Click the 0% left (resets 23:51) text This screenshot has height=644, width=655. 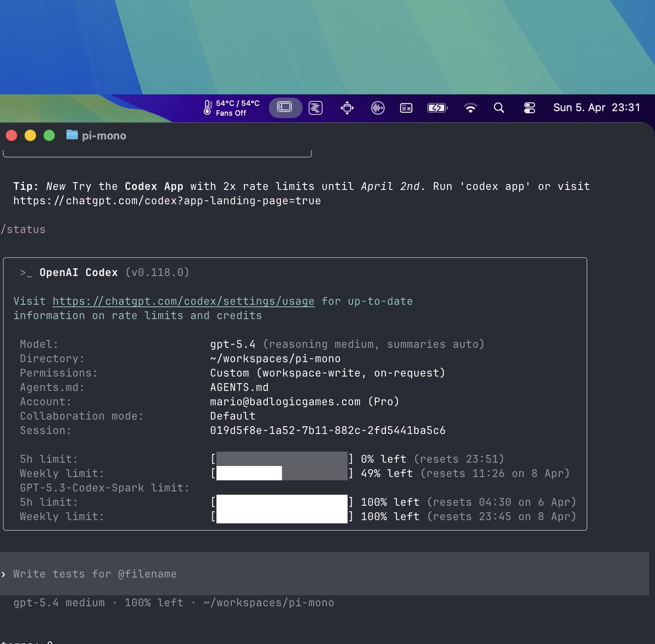pos(432,459)
